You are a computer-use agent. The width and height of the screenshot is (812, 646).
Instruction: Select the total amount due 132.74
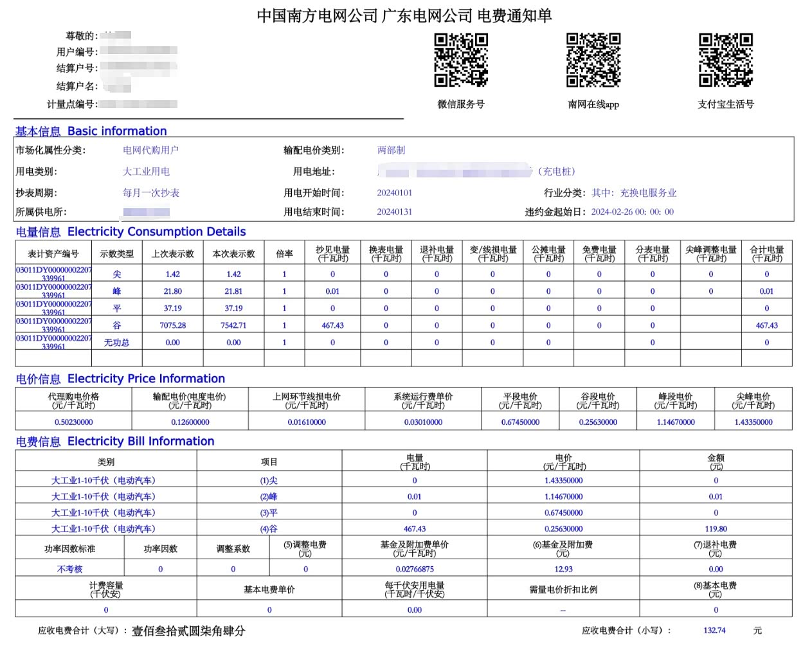714,631
